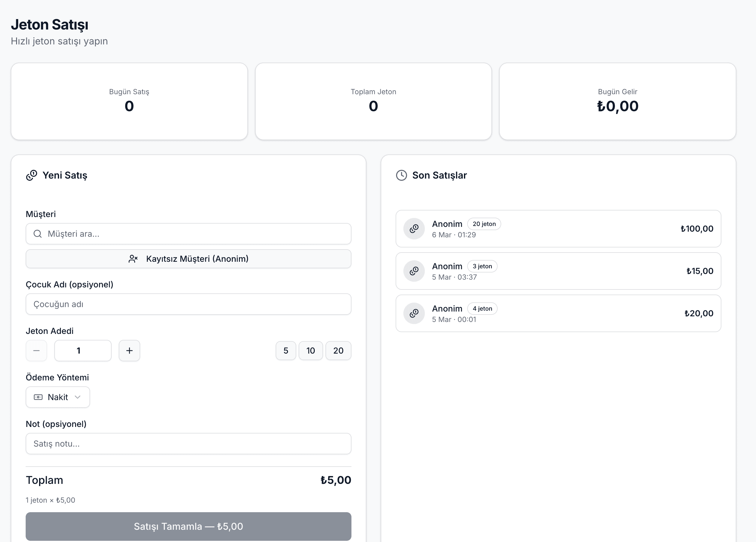Open the Nakit payment method dropdown
This screenshot has width=756, height=542.
[58, 397]
